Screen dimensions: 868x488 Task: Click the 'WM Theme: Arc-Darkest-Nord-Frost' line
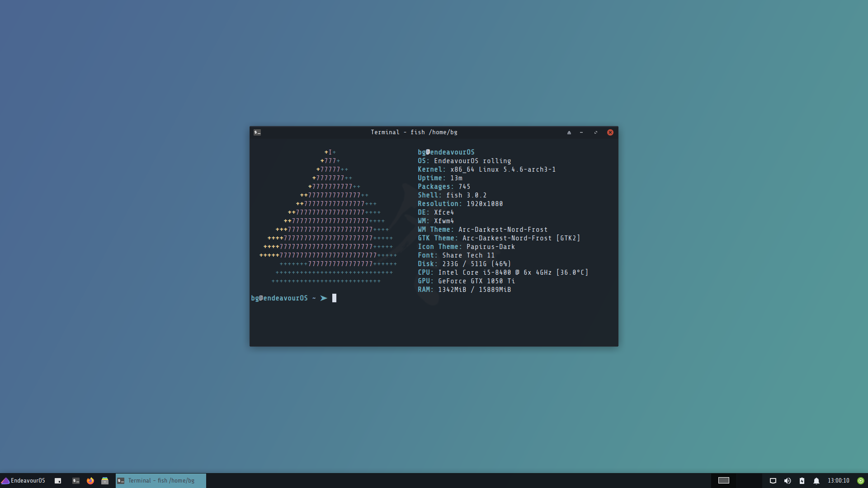click(x=483, y=230)
